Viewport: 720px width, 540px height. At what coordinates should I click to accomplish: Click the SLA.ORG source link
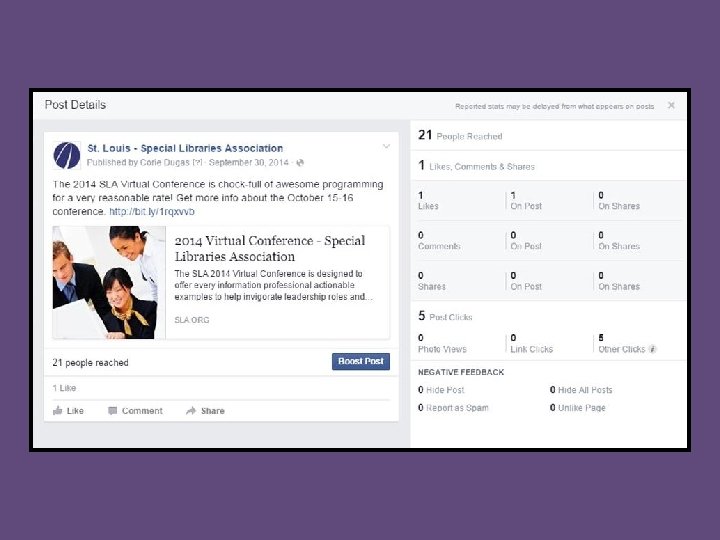(x=192, y=320)
